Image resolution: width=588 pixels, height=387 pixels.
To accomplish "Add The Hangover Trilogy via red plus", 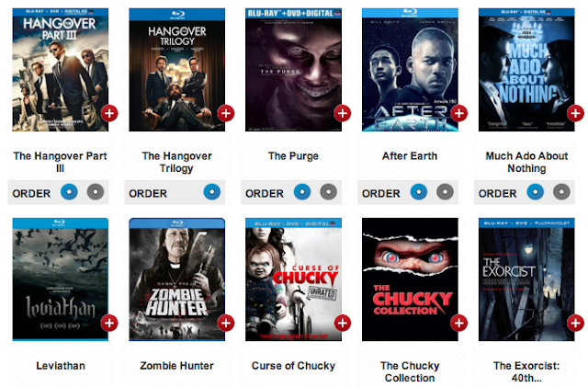I will [226, 113].
